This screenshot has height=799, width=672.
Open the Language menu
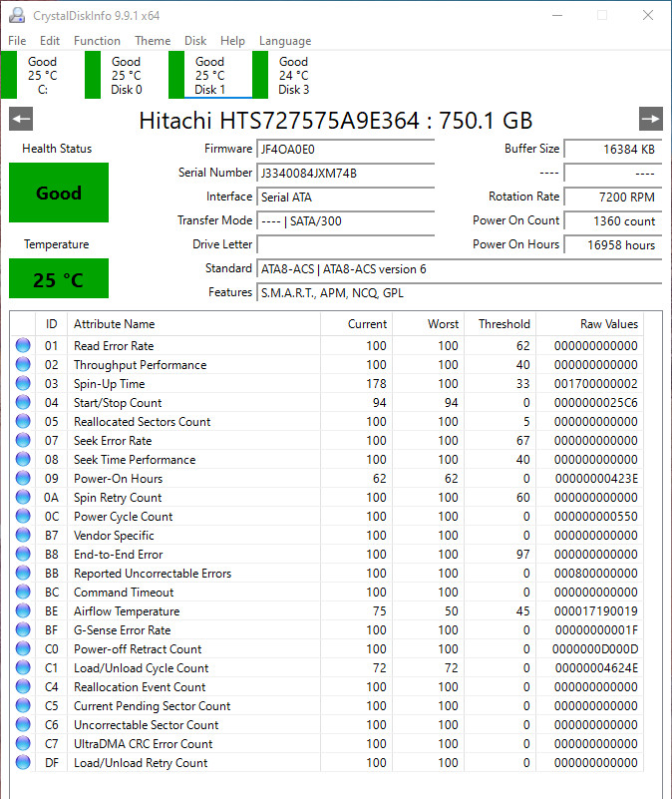(x=285, y=41)
